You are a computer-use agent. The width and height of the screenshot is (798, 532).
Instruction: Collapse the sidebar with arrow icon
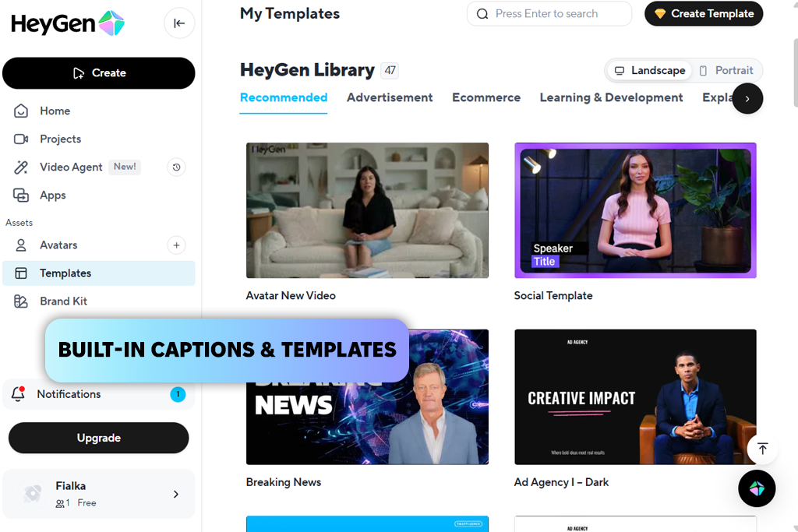click(179, 23)
